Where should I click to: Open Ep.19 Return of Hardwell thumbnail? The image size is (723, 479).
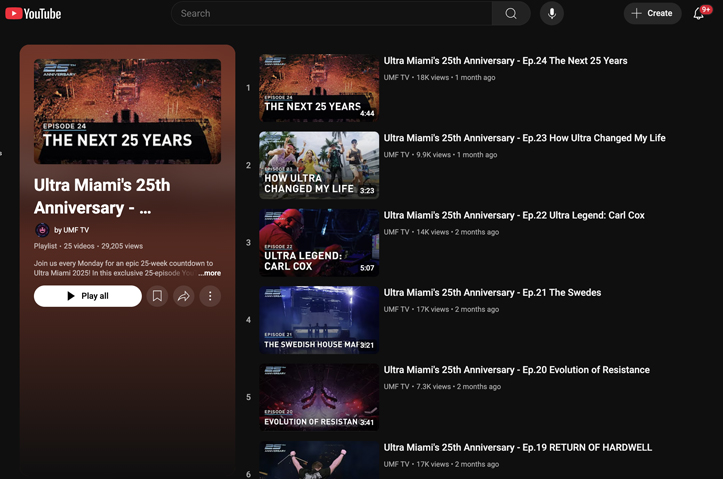pyautogui.click(x=319, y=460)
